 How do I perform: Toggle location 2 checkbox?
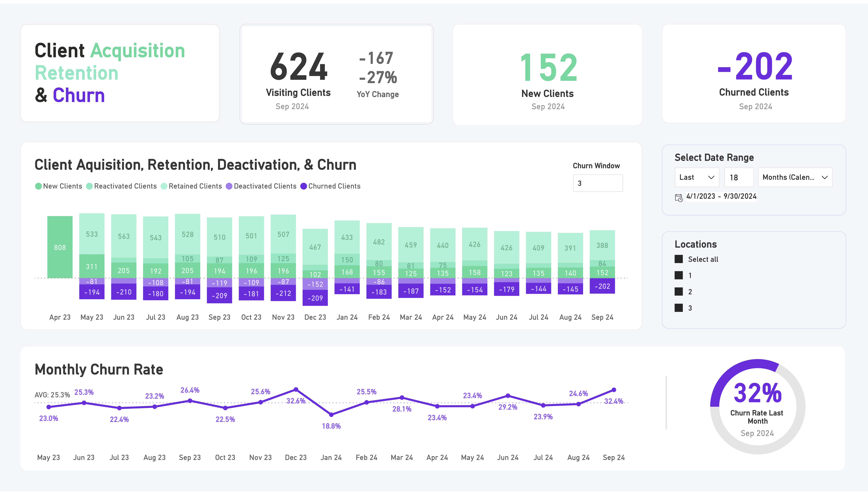679,292
